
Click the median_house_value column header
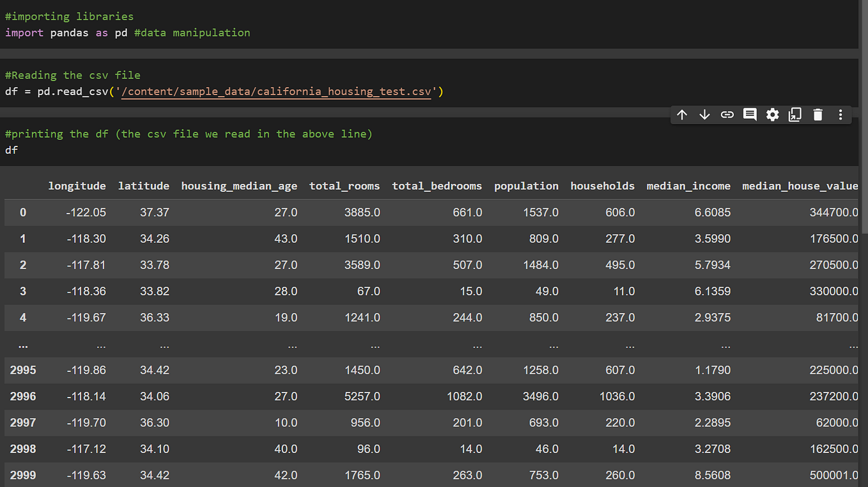tap(800, 186)
